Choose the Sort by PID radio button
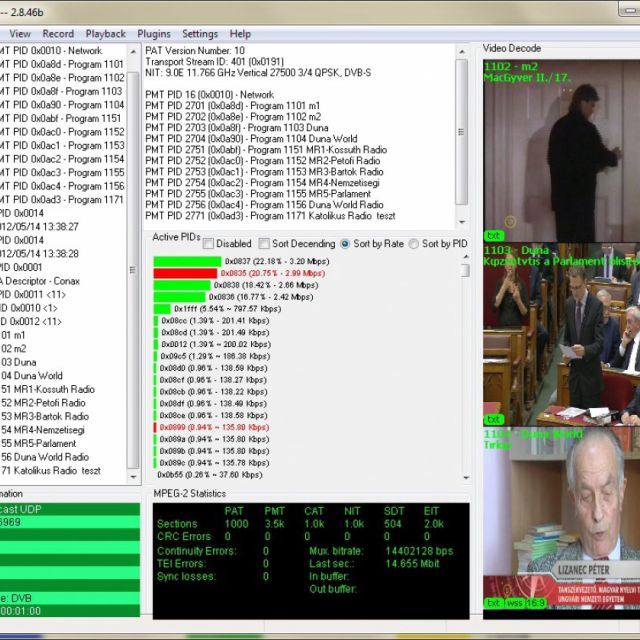The height and width of the screenshot is (640, 640). point(415,243)
